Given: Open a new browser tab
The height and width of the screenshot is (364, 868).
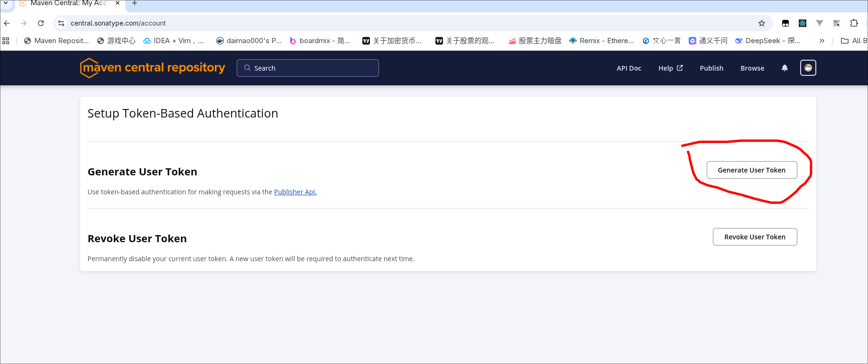Looking at the screenshot, I should (135, 3).
